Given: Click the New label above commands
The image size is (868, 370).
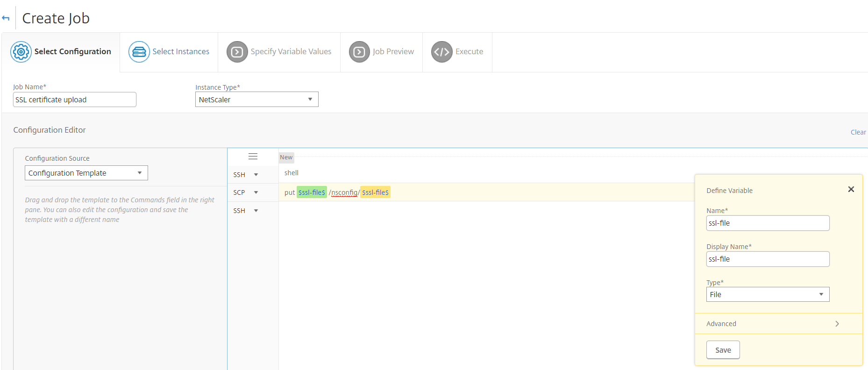Looking at the screenshot, I should (x=286, y=157).
